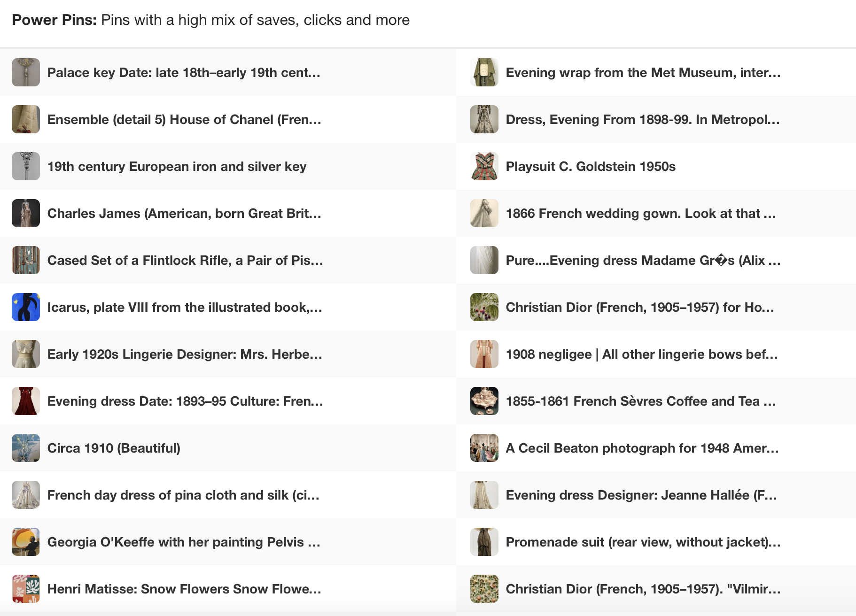Open Charles James pin title
This screenshot has height=616, width=856.
[x=184, y=213]
